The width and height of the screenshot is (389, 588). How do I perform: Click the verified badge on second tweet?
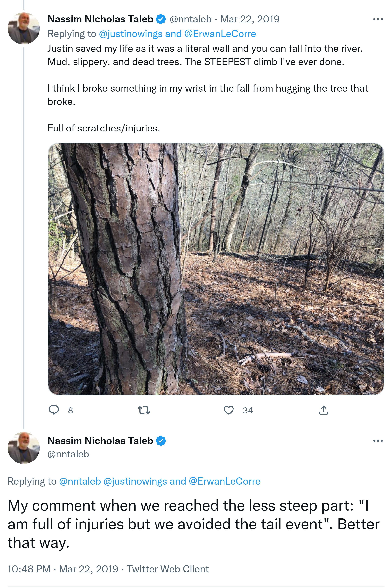coord(161,441)
